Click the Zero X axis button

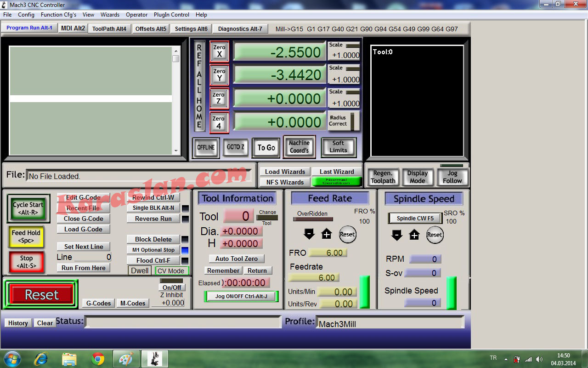tap(219, 51)
